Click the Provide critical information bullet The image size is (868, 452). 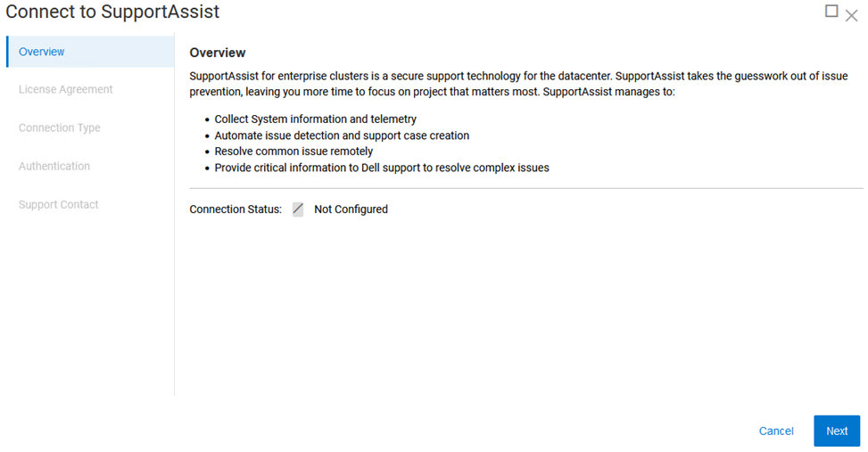point(382,168)
